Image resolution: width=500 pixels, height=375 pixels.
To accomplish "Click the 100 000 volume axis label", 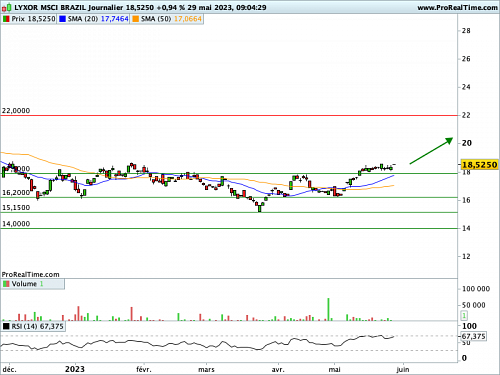I will click(476, 289).
